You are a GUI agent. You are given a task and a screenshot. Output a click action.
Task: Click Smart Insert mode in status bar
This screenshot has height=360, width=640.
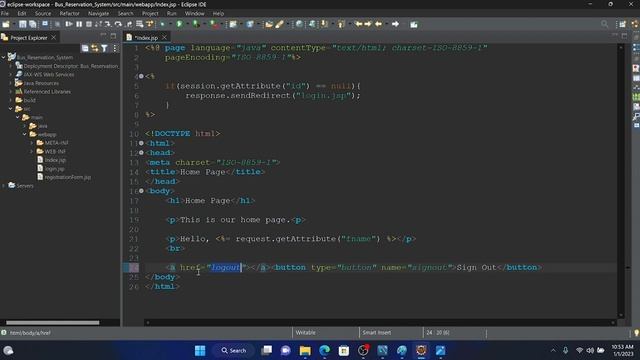pos(377,333)
